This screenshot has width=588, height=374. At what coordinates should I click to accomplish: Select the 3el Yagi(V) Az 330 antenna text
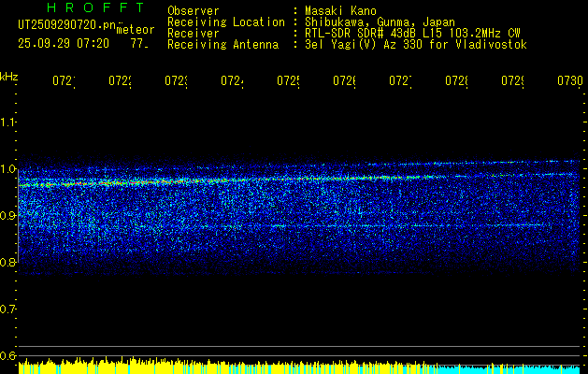point(416,45)
